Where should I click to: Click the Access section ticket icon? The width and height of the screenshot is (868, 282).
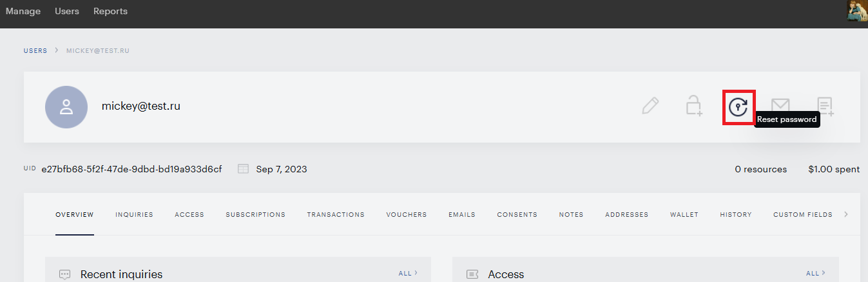[x=472, y=274]
